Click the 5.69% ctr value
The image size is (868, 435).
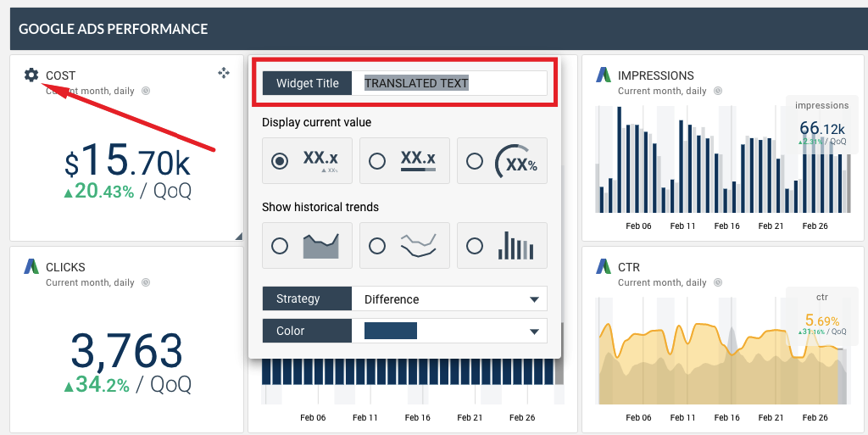822,320
